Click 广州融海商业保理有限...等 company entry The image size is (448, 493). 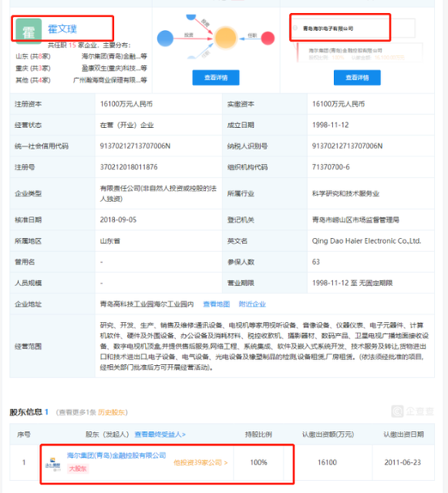pyautogui.click(x=110, y=80)
